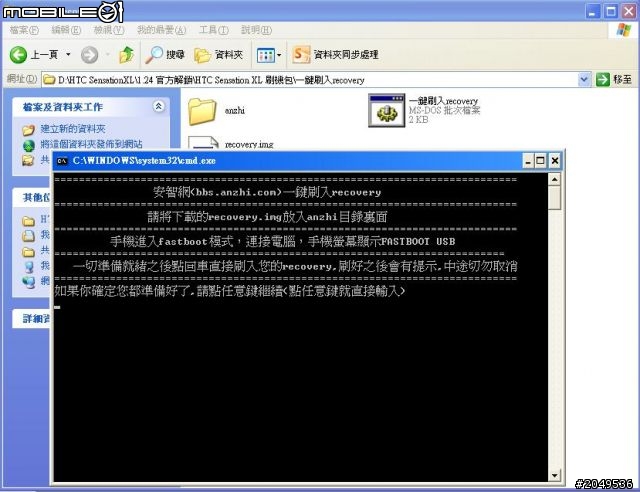Image resolution: width=640 pixels, height=492 pixels.
Task: Click the cmd window scroll down arrow
Action: pos(554,475)
